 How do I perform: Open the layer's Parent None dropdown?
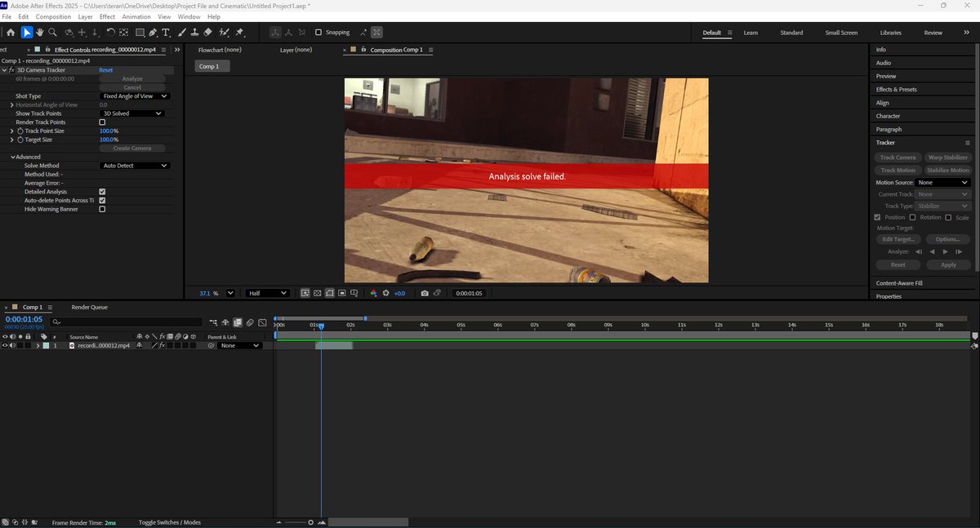[x=239, y=345]
